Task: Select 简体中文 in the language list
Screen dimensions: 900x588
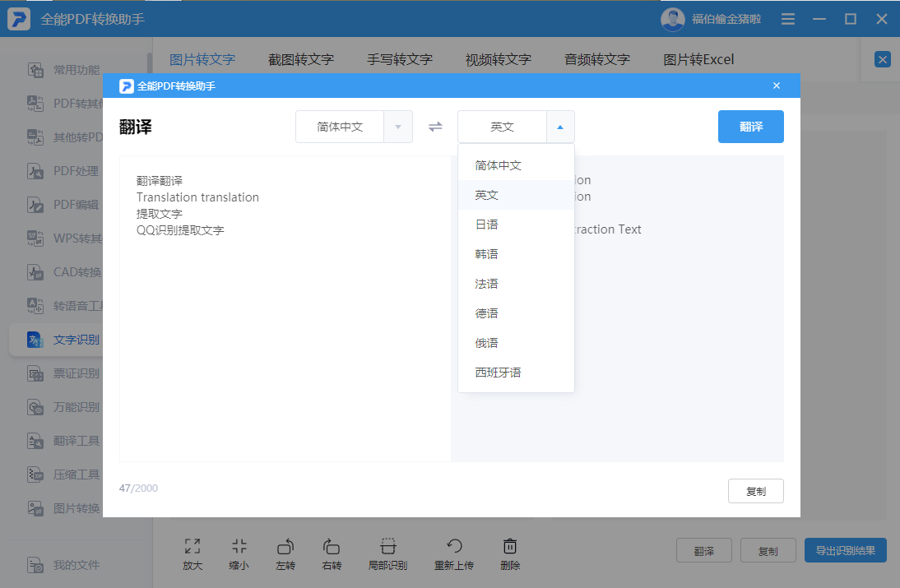Action: pyautogui.click(x=516, y=166)
